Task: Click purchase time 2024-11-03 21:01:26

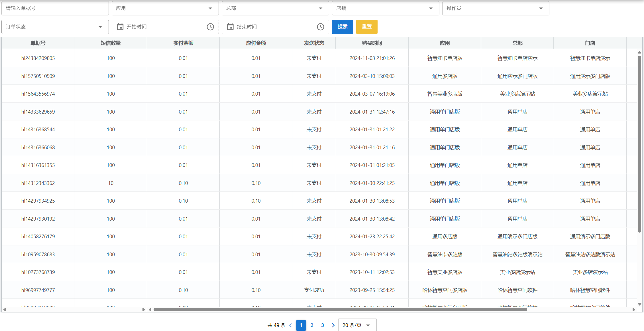Action: pyautogui.click(x=372, y=58)
